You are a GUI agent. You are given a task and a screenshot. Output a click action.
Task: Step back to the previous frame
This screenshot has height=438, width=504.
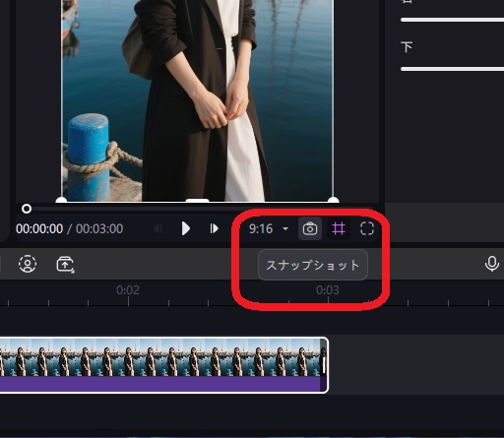point(157,228)
